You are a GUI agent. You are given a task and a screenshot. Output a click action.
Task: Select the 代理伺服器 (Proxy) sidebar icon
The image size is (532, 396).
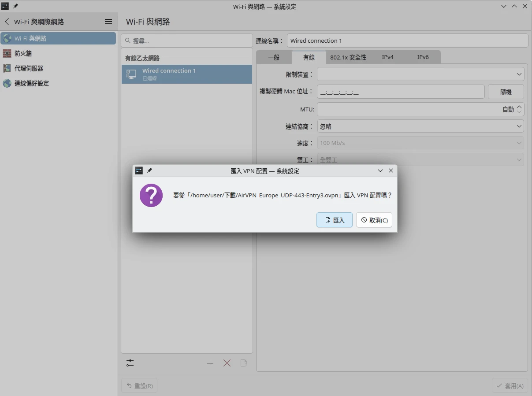coord(7,68)
